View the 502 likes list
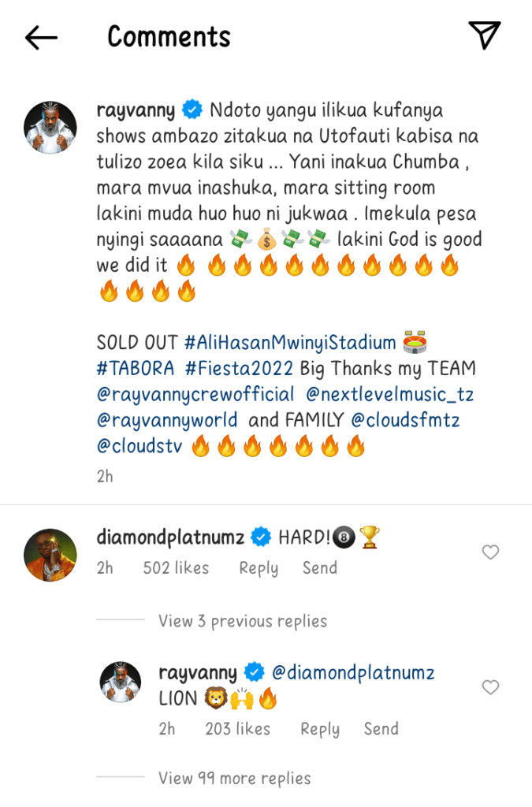532x807 pixels. (x=176, y=568)
